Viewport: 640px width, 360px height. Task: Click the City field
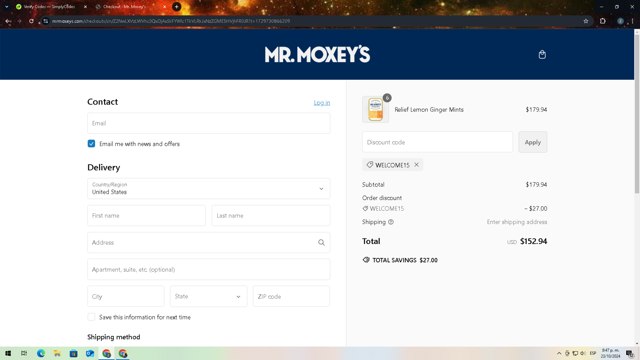(126, 296)
